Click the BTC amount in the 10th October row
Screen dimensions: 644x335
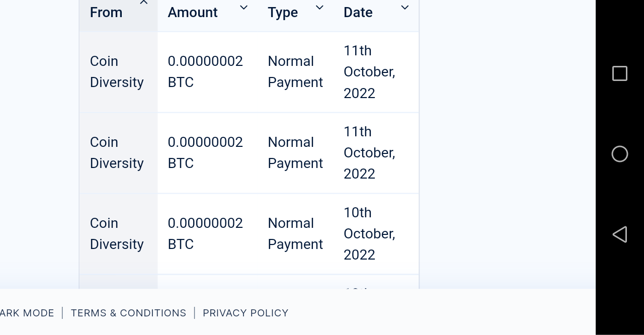click(x=205, y=234)
